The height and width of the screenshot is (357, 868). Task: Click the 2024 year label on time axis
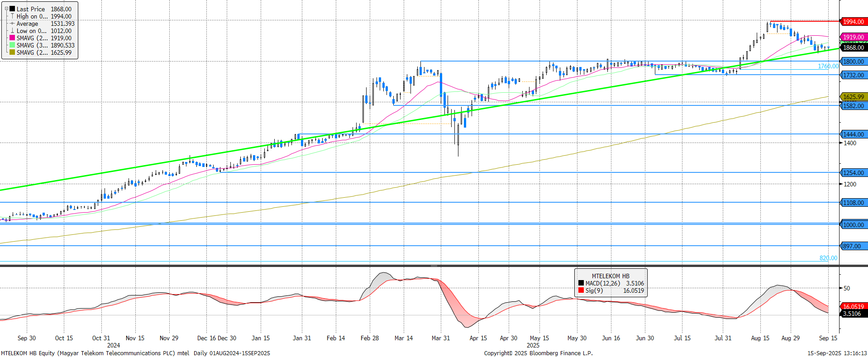coord(114,345)
